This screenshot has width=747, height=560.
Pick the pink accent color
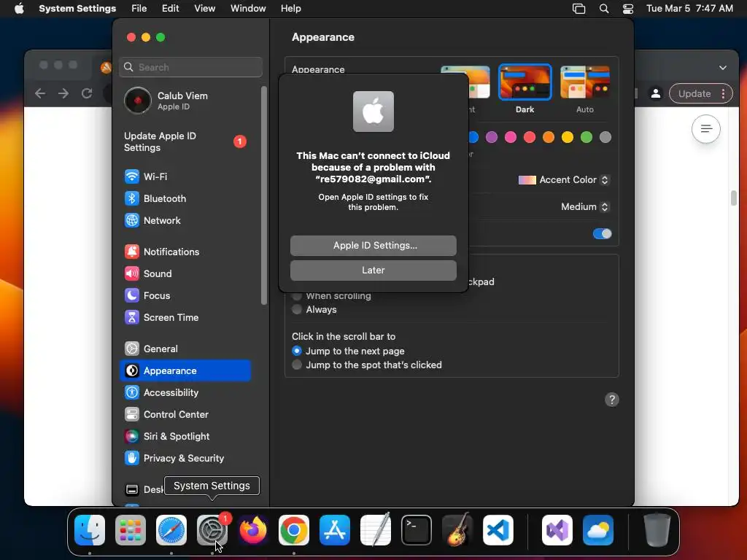point(510,137)
